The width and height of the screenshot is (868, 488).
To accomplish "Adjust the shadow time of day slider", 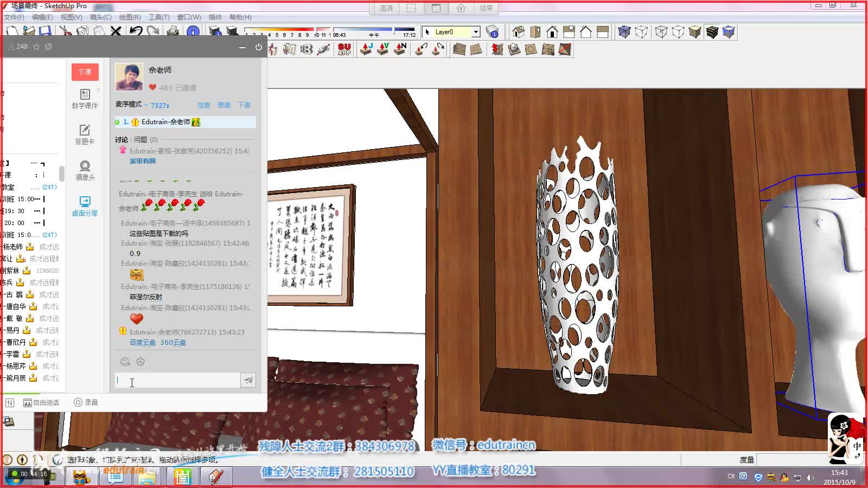I will (x=374, y=32).
